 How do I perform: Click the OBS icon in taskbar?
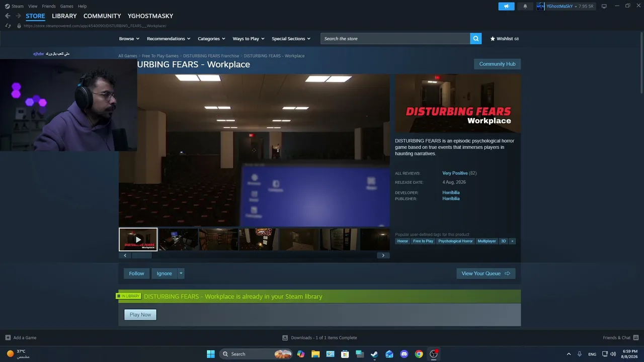click(x=434, y=354)
